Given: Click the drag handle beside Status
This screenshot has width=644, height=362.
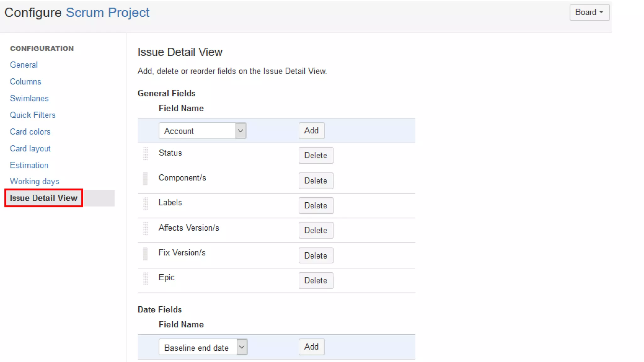Looking at the screenshot, I should click(x=145, y=154).
